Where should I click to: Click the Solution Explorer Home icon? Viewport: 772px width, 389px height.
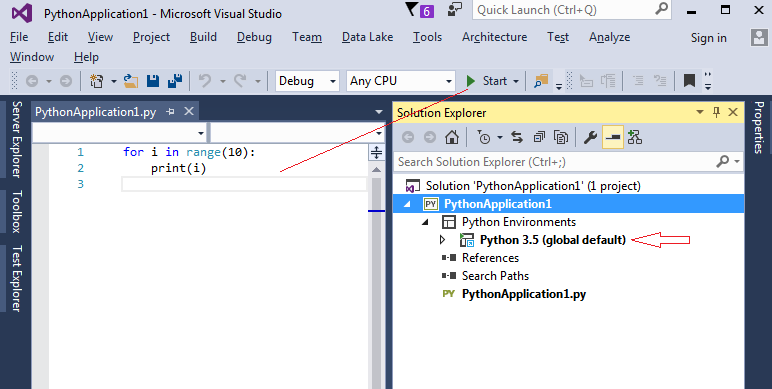point(451,137)
